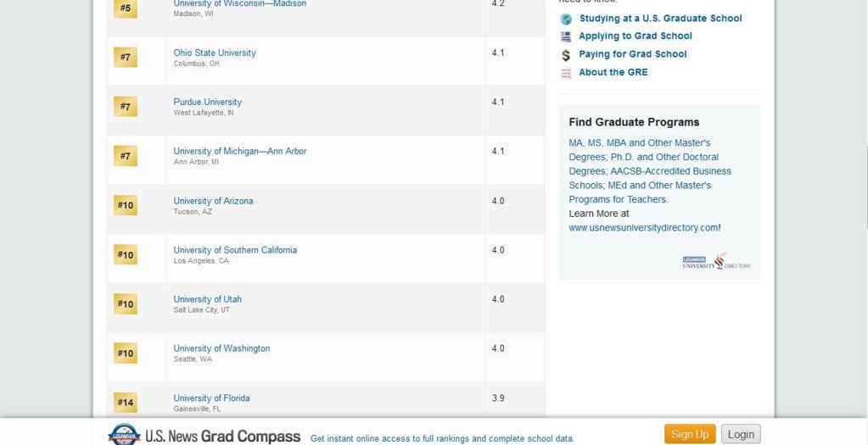
Task: Click the U.S. News Grad Compass badge logo
Action: point(124,435)
